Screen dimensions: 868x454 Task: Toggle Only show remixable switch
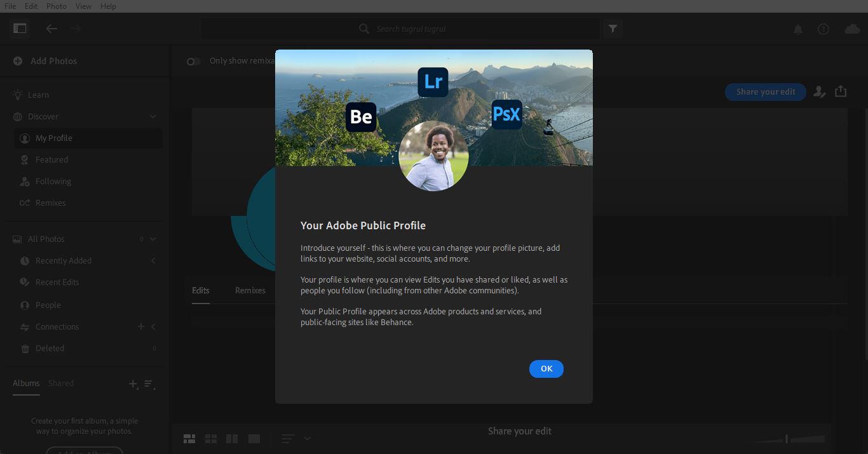click(x=193, y=61)
